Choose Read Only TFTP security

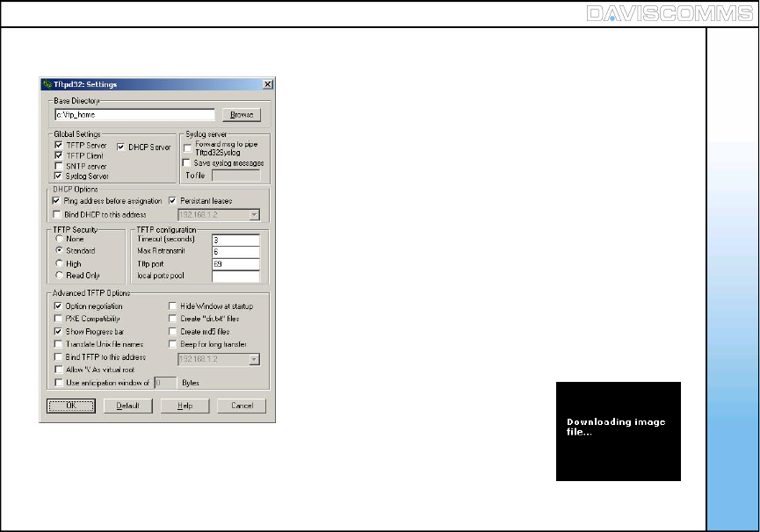[x=59, y=275]
